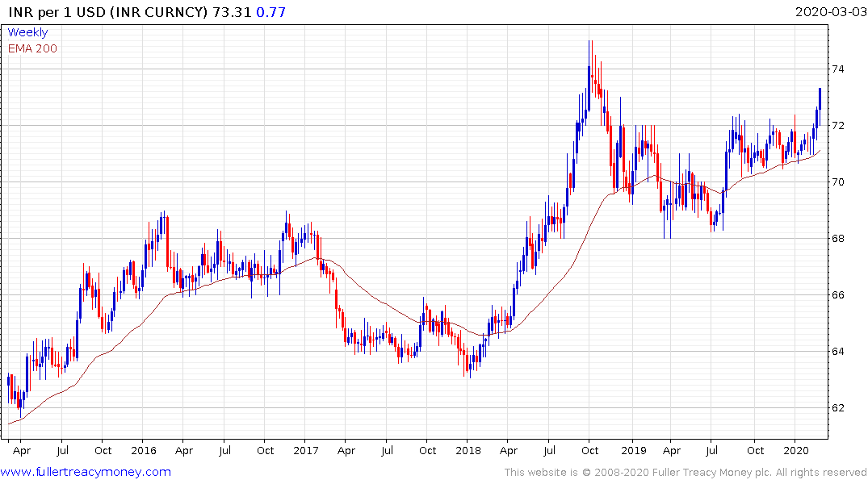Click the 2020 x-axis year label
The height and width of the screenshot is (484, 868).
pos(795,450)
